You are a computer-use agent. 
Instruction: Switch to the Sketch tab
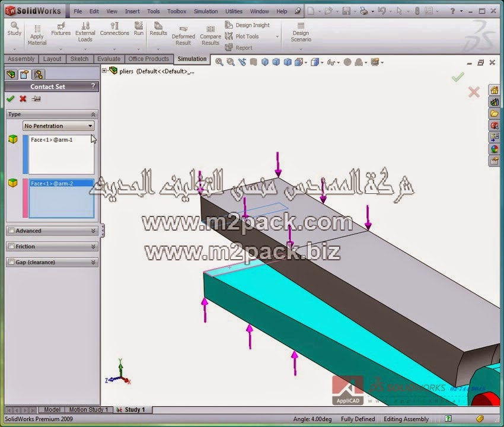click(79, 59)
